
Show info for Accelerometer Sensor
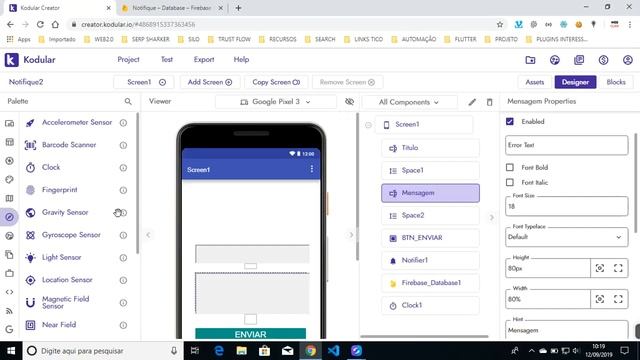(x=123, y=122)
